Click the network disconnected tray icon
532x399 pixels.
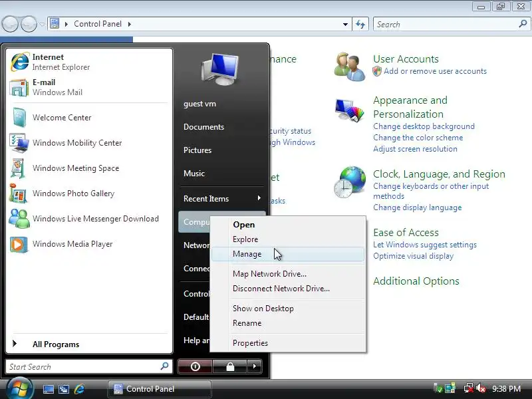468,388
